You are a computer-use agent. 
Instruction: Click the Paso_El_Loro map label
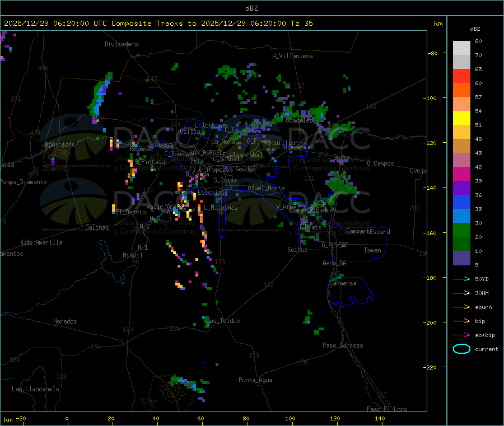388,409
